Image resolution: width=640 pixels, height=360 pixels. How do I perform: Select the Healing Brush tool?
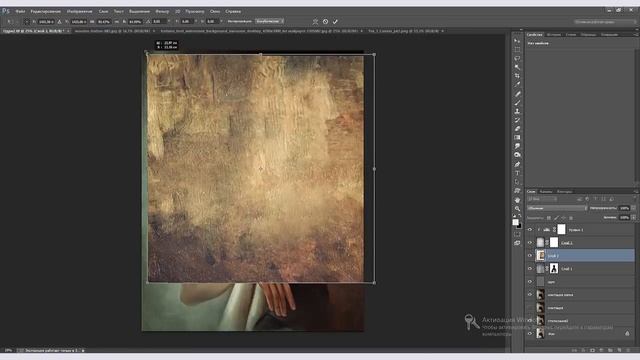coord(517,94)
